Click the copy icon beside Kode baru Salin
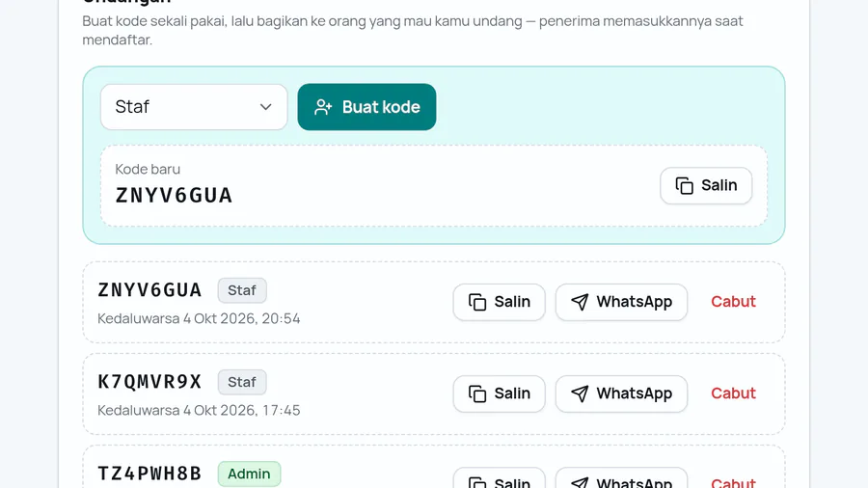The width and height of the screenshot is (868, 488). [x=684, y=185]
